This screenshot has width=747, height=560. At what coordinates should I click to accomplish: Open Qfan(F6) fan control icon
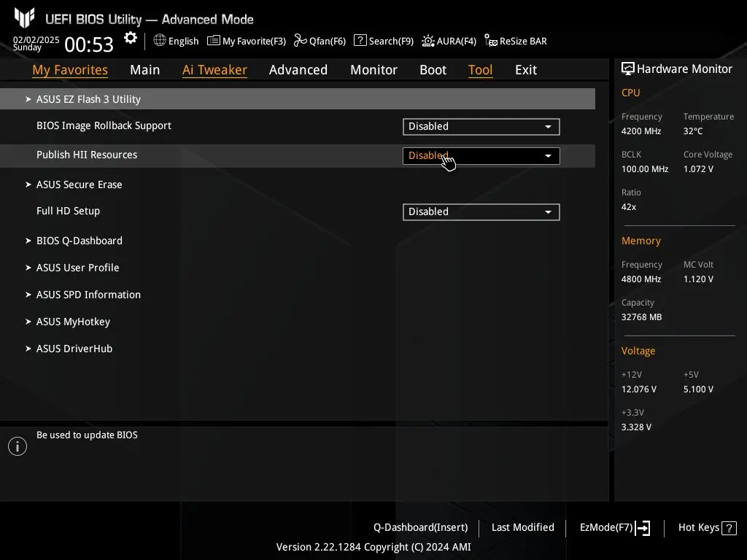point(300,41)
